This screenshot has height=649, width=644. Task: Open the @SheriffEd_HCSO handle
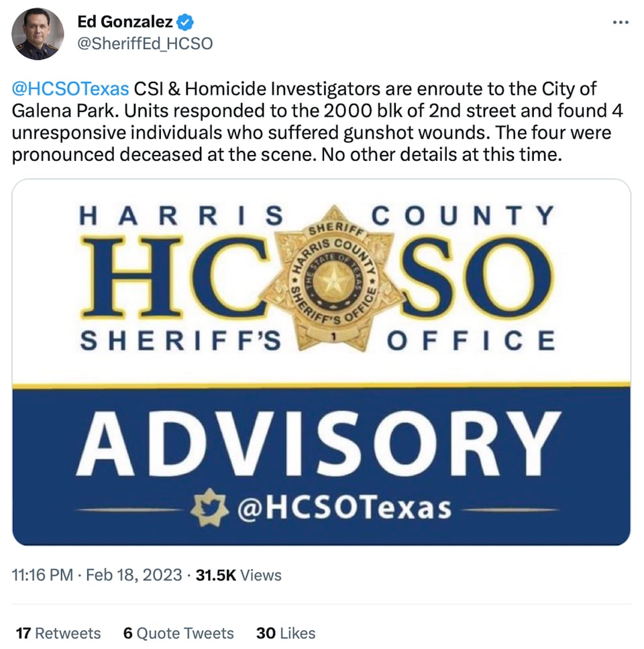point(145,44)
